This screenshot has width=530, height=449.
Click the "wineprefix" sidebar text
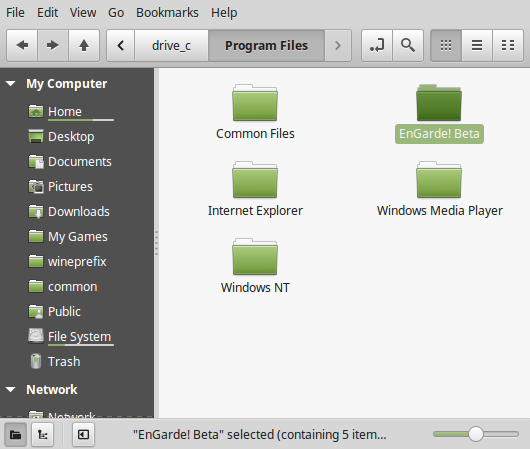click(77, 262)
